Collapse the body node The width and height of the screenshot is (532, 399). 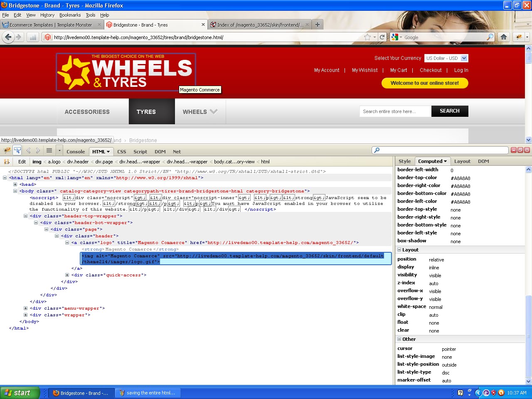(15, 191)
